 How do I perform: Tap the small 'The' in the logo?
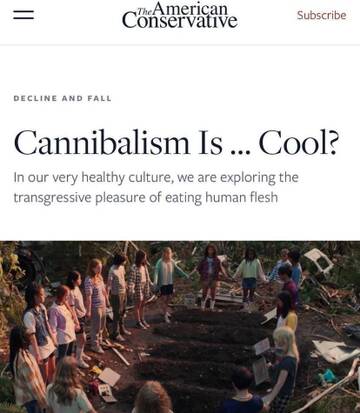(145, 11)
